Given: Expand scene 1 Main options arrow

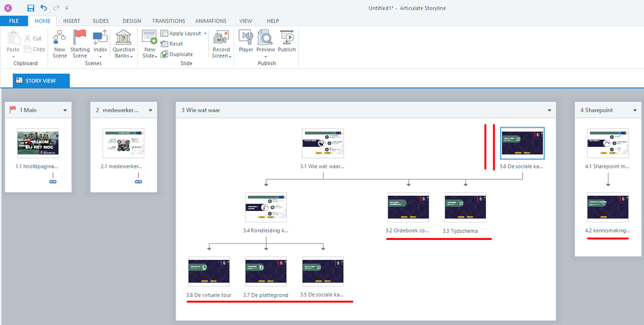Looking at the screenshot, I should click(65, 110).
